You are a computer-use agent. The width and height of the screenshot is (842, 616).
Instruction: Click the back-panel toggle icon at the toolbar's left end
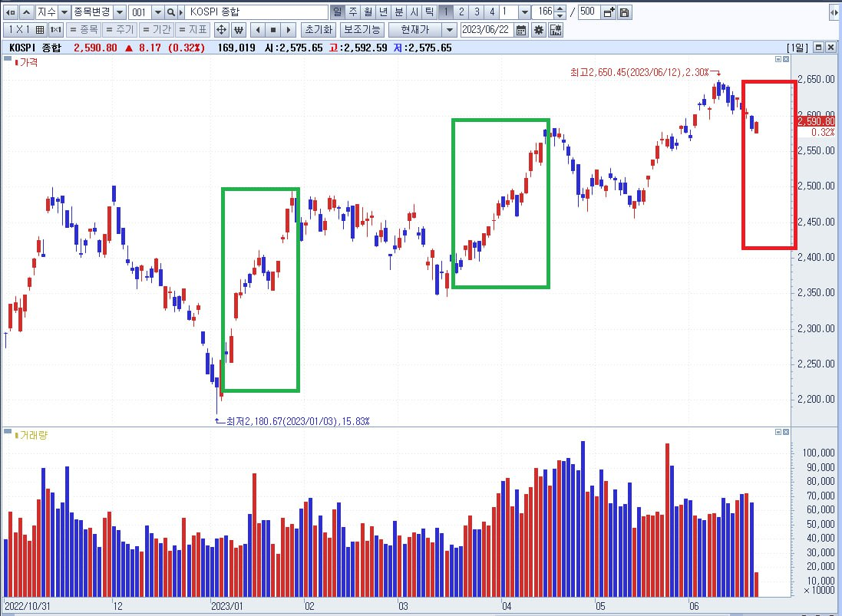[x=10, y=12]
